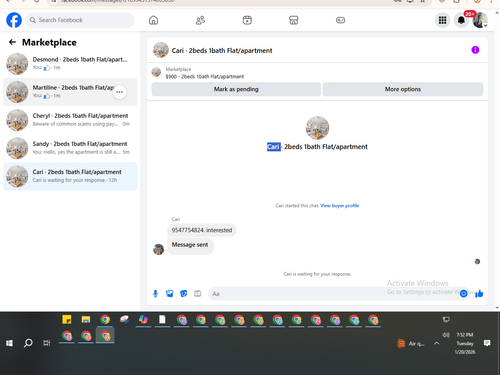
Task: Open the notifications bell
Action: (461, 20)
